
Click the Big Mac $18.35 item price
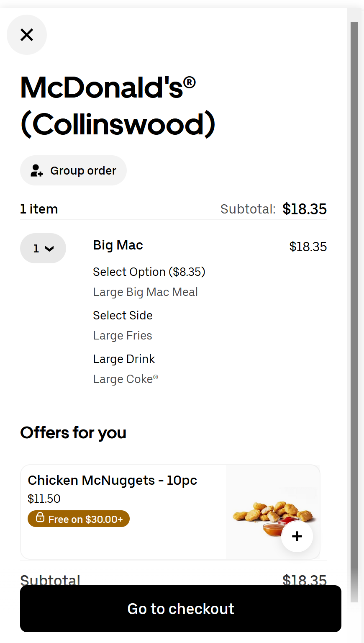click(308, 247)
